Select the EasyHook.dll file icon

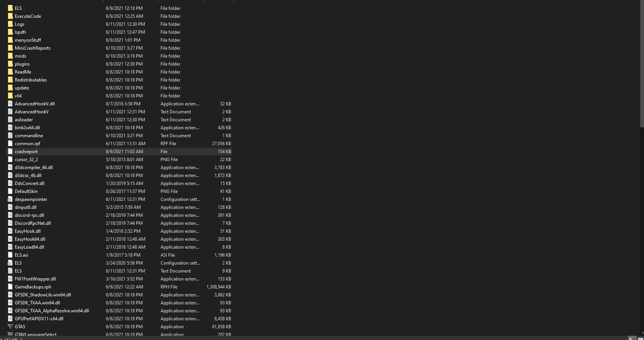pyautogui.click(x=10, y=231)
